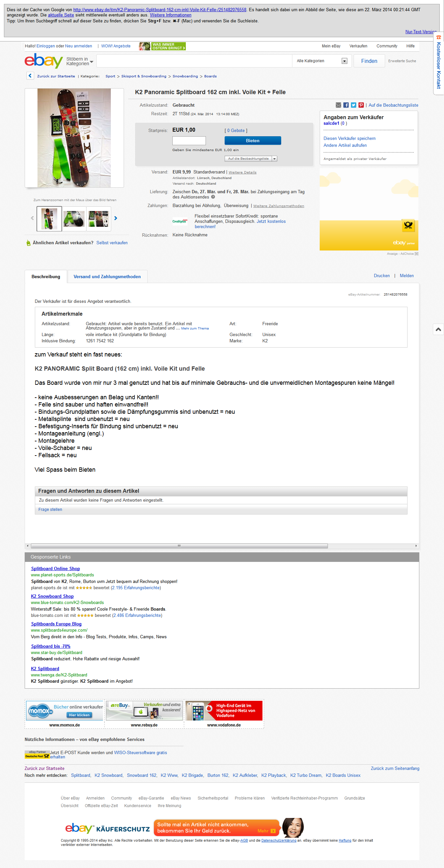Click the scroll-to-top chevron button
Image resolution: width=444 pixels, height=868 pixels.
438,329
